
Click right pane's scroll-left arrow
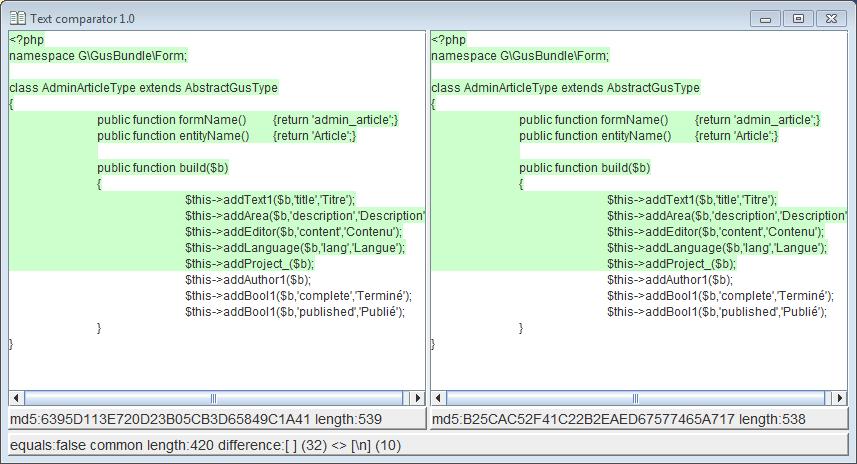(x=438, y=398)
